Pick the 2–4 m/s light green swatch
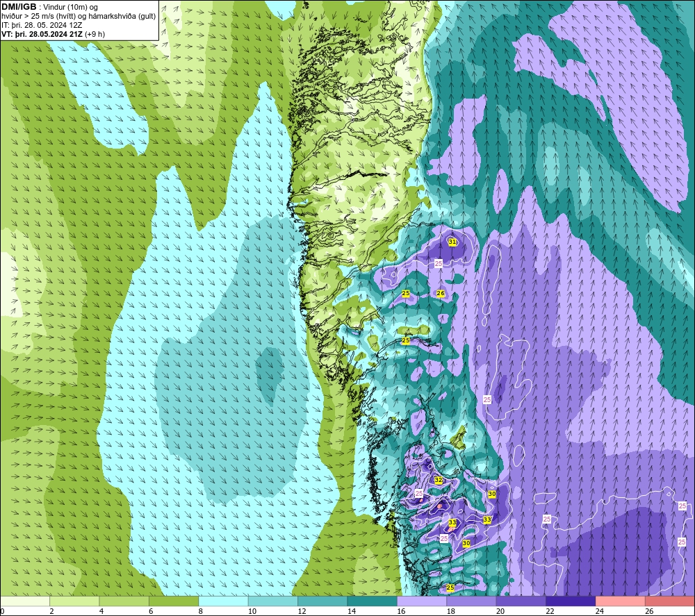This screenshot has height=616, width=695. click(x=74, y=601)
